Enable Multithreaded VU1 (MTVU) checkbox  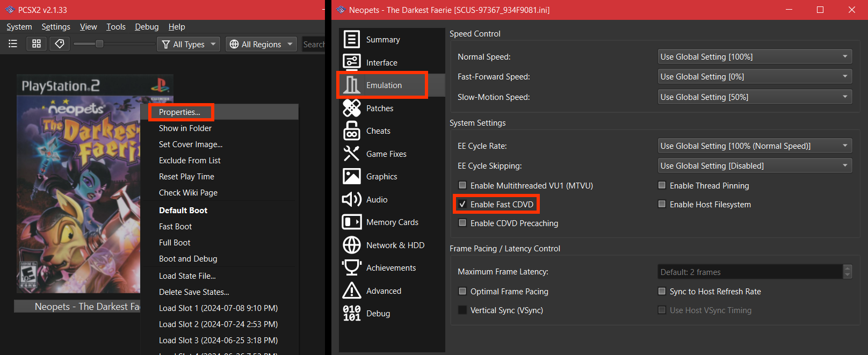pos(462,185)
